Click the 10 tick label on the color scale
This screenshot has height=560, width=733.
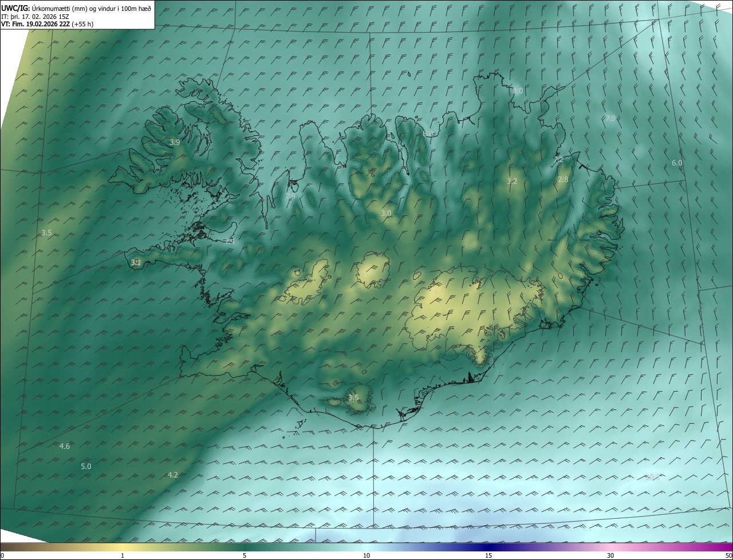click(x=366, y=556)
